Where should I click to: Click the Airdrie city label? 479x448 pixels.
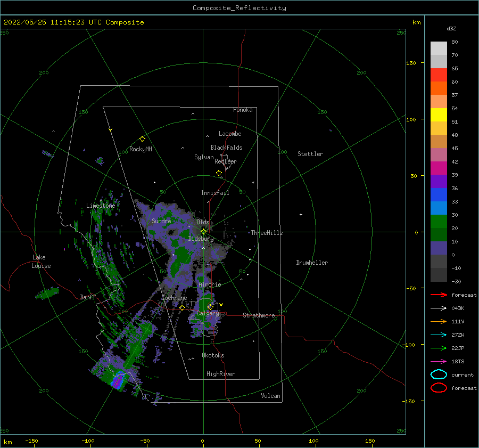point(210,284)
